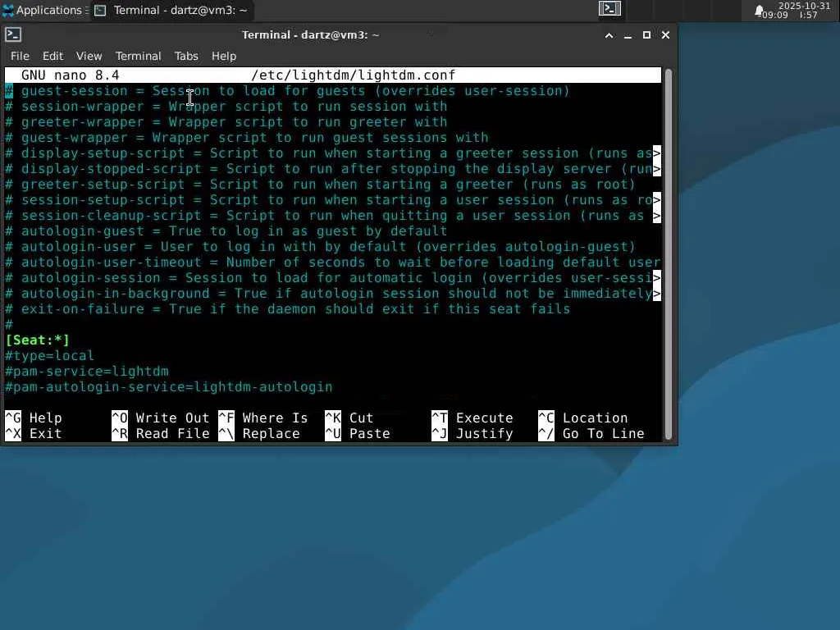Click the ^G Help shortcut label
840x630 pixels.
click(33, 418)
